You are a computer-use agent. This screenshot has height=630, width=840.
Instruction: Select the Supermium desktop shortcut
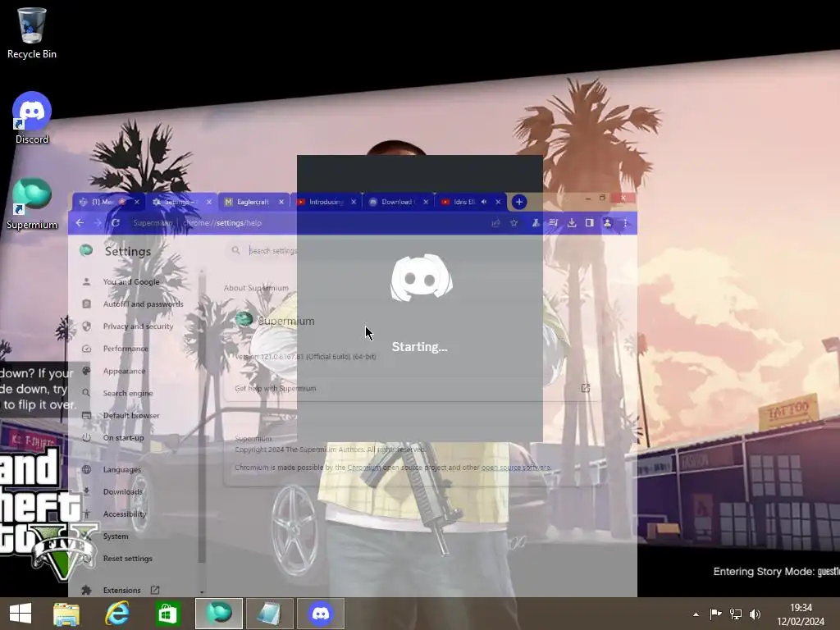[32, 204]
